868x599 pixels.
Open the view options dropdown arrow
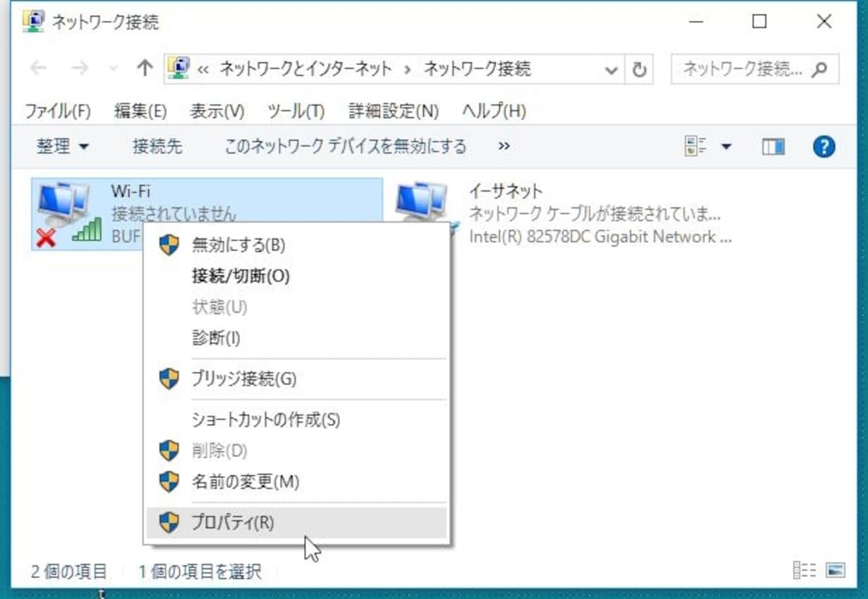pos(726,147)
